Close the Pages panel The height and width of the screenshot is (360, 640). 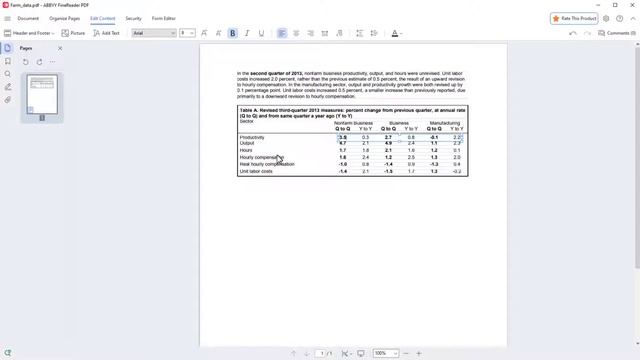[60, 48]
